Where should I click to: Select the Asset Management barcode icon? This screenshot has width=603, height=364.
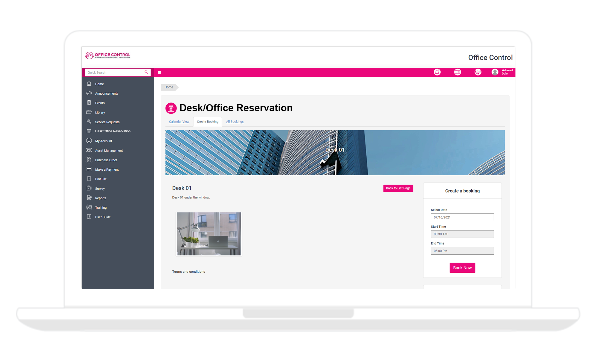point(89,150)
